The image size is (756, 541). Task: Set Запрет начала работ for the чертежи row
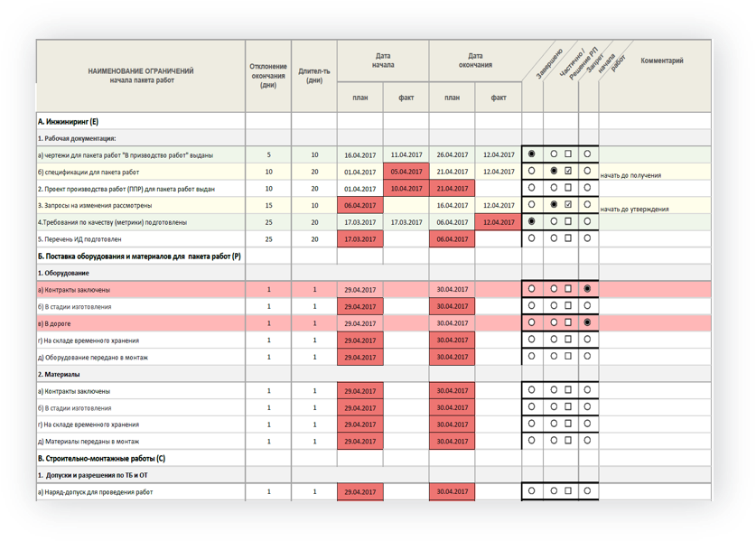587,154
